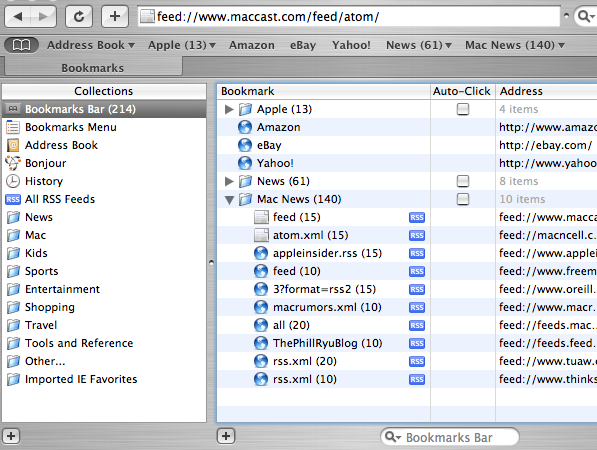Select Bookmarks Menu collection
The image size is (597, 450).
point(104,127)
